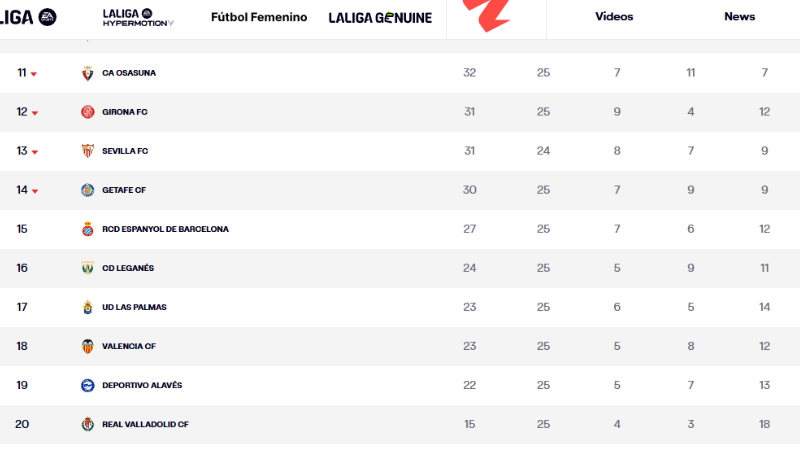Click the red down arrow beside position 11
800x450 pixels.
click(34, 74)
